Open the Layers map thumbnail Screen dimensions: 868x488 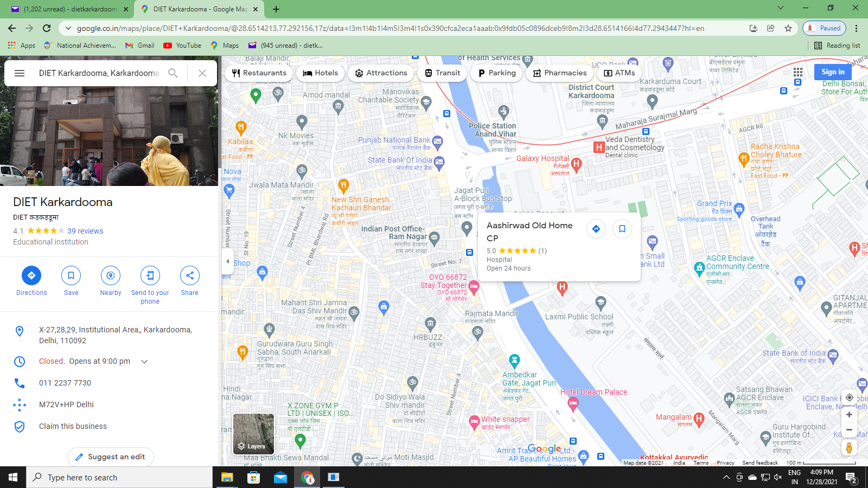click(x=253, y=434)
